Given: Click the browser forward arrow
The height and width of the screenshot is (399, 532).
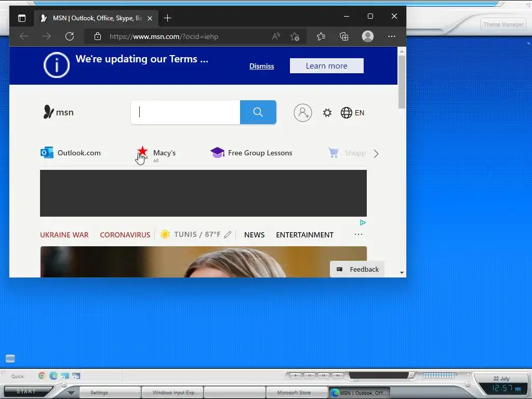Looking at the screenshot, I should (46, 36).
